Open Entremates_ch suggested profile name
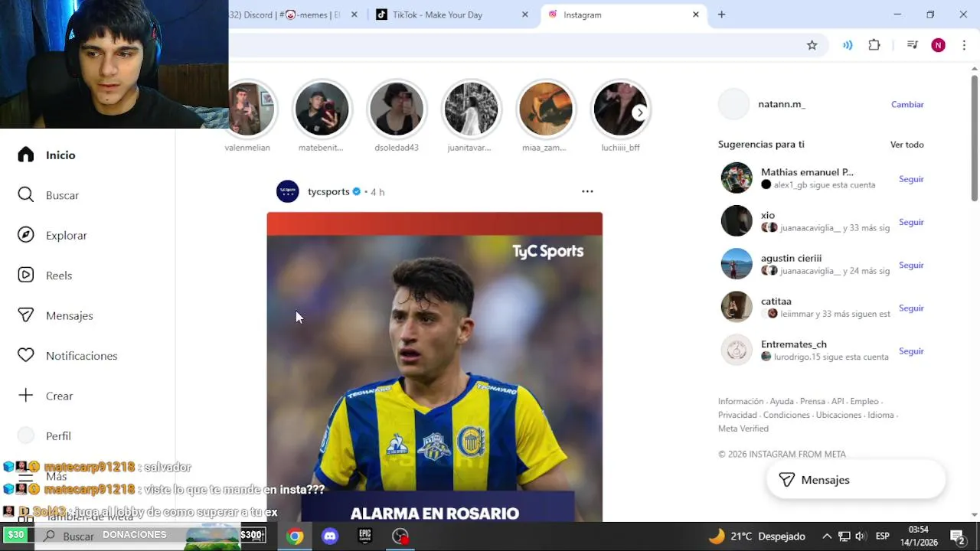This screenshot has width=980, height=551. 794,344
